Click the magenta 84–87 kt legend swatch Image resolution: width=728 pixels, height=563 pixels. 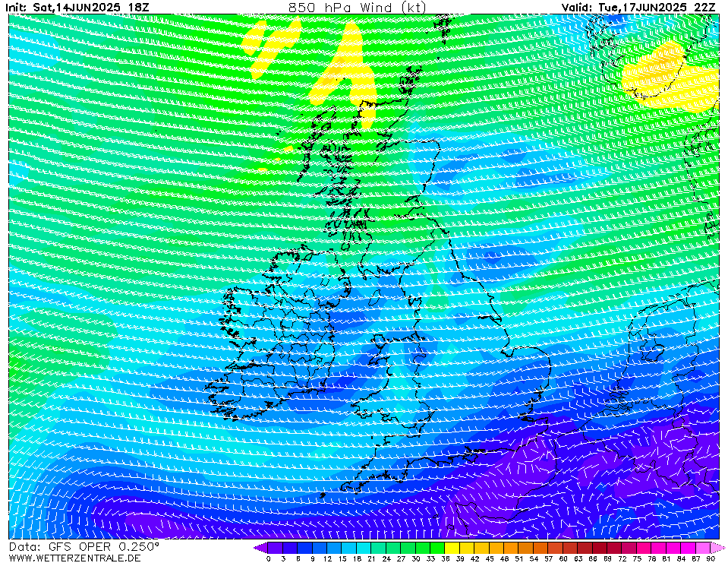(x=688, y=548)
